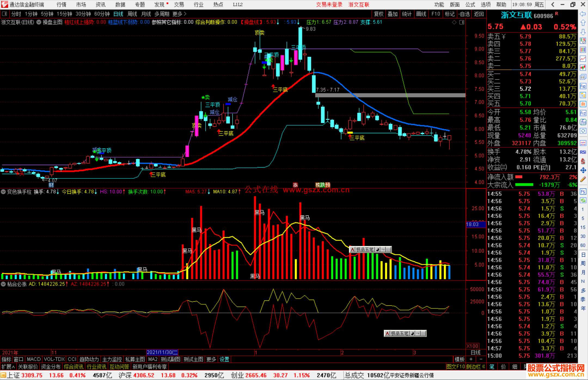Screen dimensions: 588x380
Task: Click the 图文F10 link
Action: click(x=455, y=367)
